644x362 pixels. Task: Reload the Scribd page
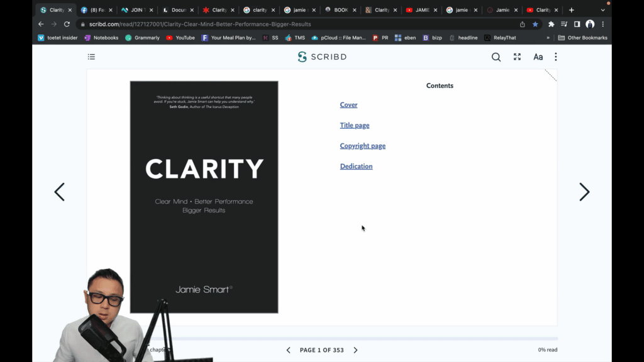[x=67, y=25]
